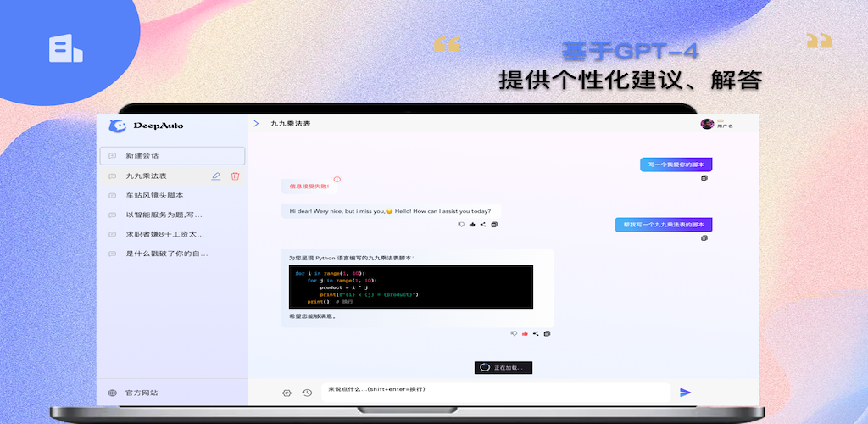Click chat bubble icon beside 新建会话
The width and height of the screenshot is (868, 424).
pyautogui.click(x=113, y=156)
